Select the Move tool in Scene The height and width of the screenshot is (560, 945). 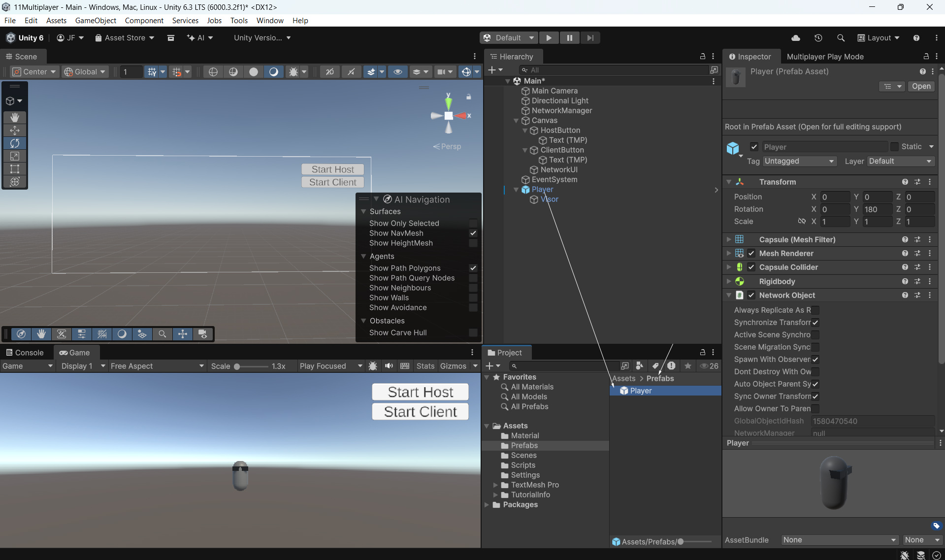[15, 130]
